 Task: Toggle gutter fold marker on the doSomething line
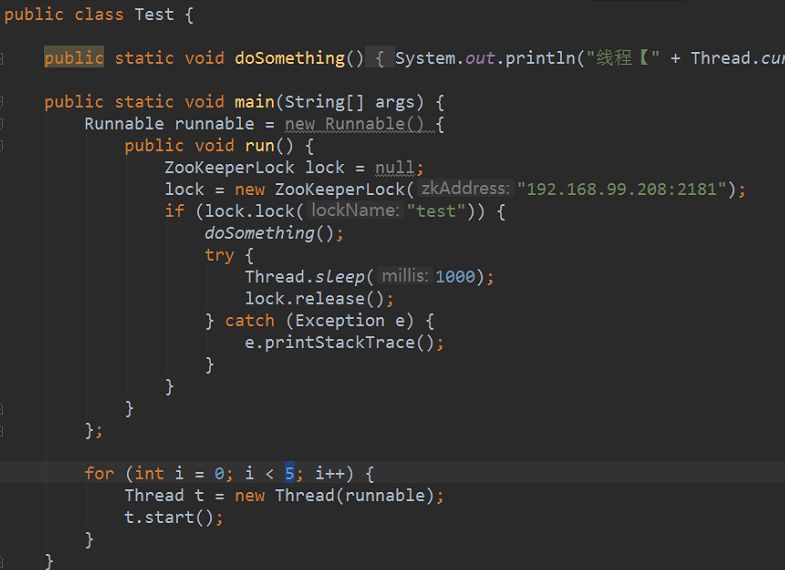click(x=2, y=59)
